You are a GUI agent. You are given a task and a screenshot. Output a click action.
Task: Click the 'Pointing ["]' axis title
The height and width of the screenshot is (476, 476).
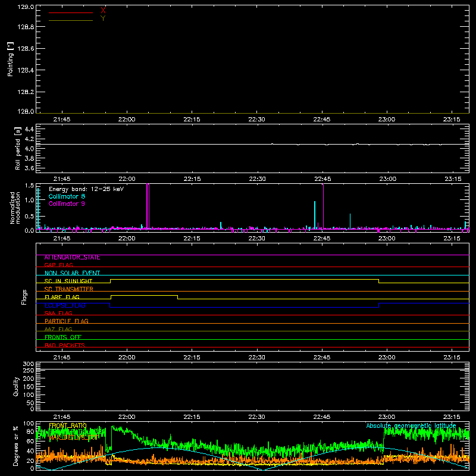tap(11, 59)
